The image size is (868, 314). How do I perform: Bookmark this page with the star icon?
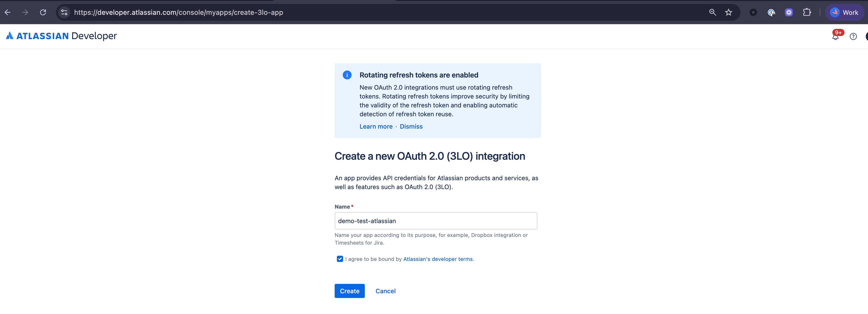click(729, 12)
